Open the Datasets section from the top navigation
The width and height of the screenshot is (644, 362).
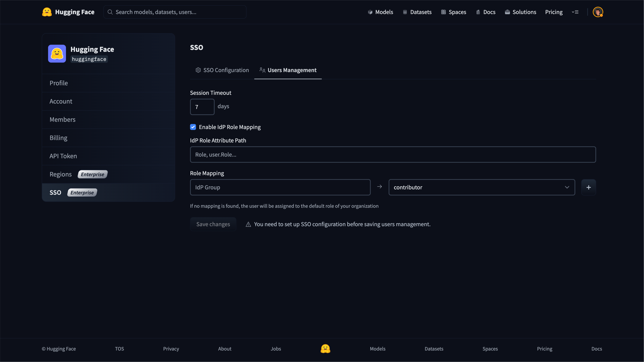point(417,12)
